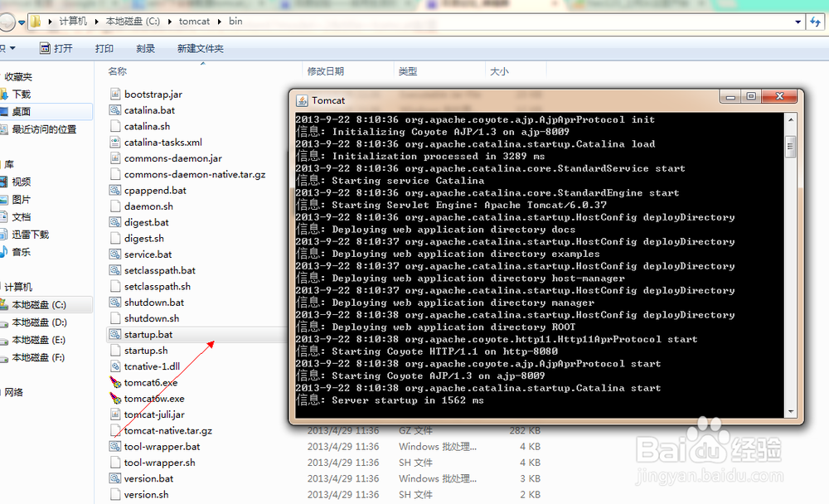The width and height of the screenshot is (829, 504).
Task: Open 最近访问的位置 in navigation pane
Action: [44, 129]
